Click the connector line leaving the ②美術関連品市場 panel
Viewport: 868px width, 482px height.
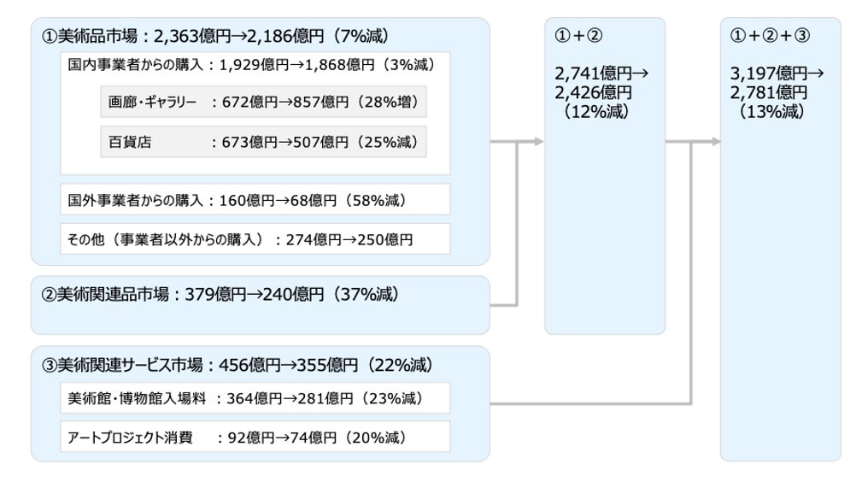coord(504,304)
